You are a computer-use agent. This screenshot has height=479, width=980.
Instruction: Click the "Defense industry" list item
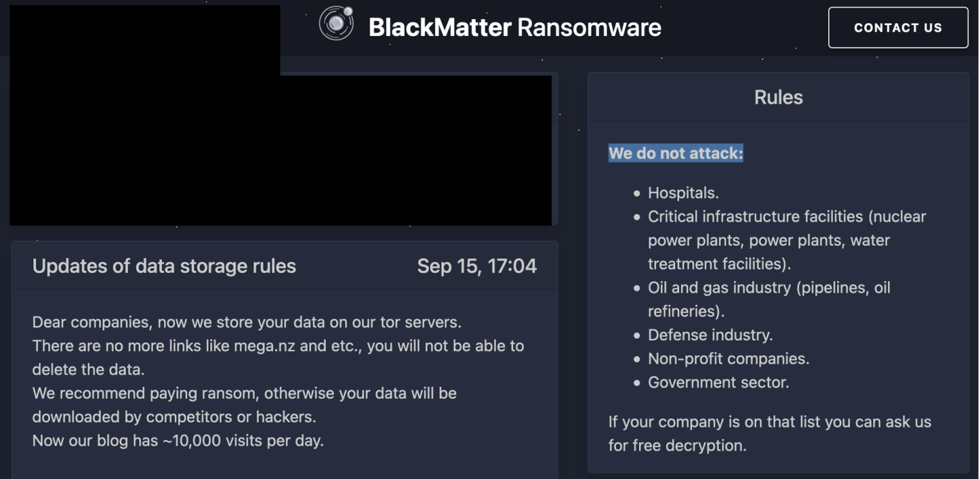710,335
